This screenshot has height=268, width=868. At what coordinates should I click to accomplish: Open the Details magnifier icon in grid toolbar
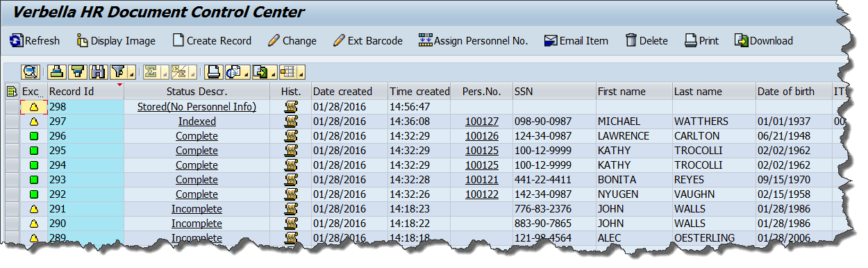pyautogui.click(x=31, y=72)
